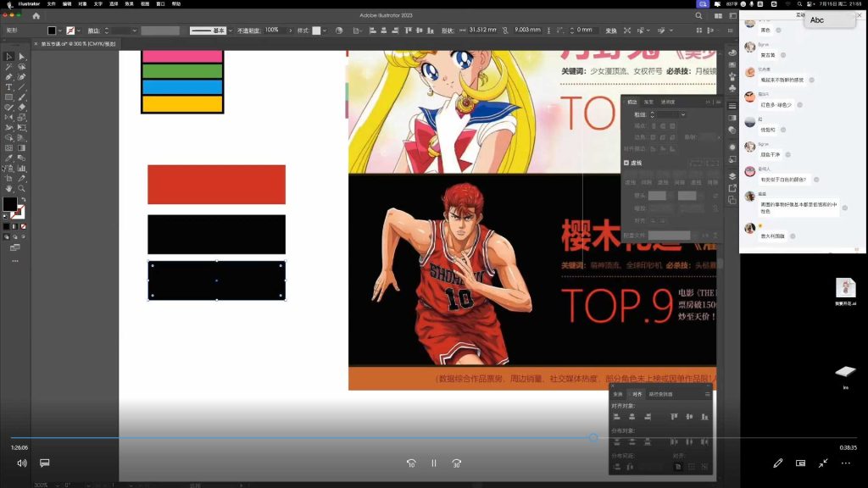The image size is (868, 488).
Task: Activate the Eyedropper tool
Action: pos(8,158)
